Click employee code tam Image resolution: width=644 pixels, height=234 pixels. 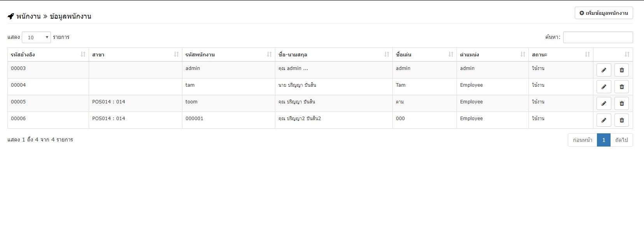pyautogui.click(x=229, y=87)
